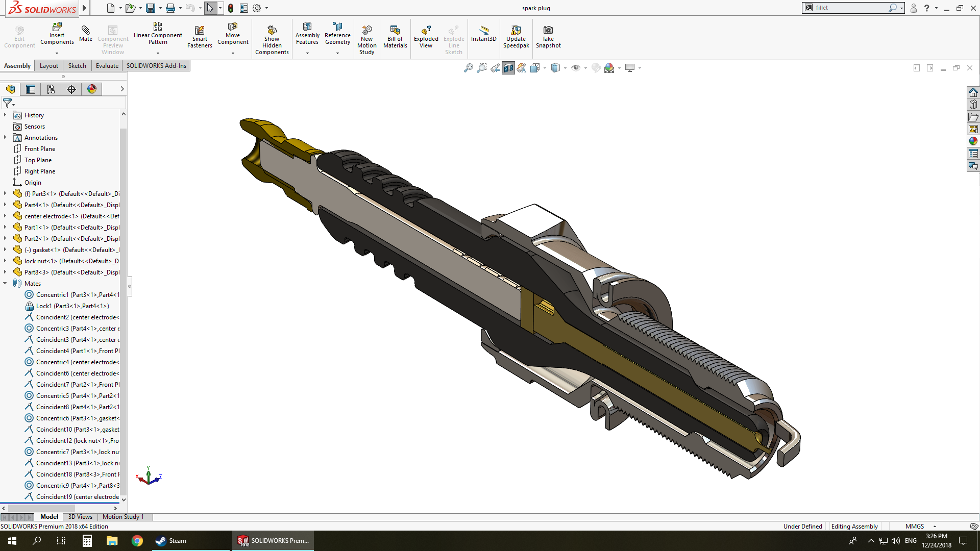Toggle Instant3D mode

[x=483, y=34]
